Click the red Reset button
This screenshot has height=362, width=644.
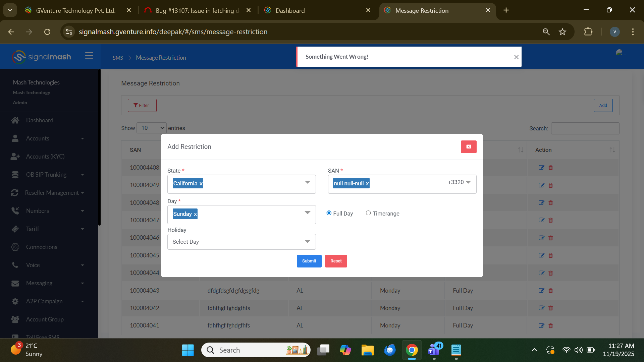(336, 261)
